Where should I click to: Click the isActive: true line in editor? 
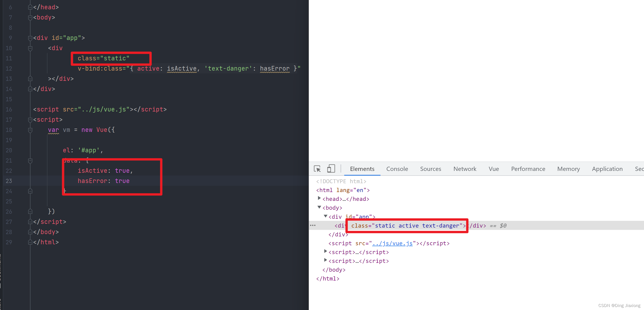(x=105, y=171)
